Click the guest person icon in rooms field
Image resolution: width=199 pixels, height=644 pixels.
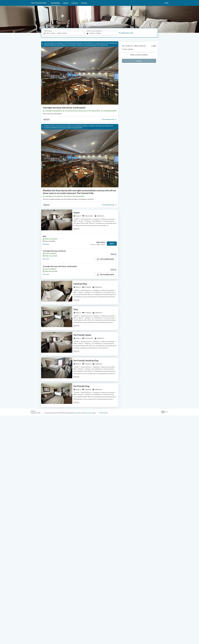click(x=87, y=33)
